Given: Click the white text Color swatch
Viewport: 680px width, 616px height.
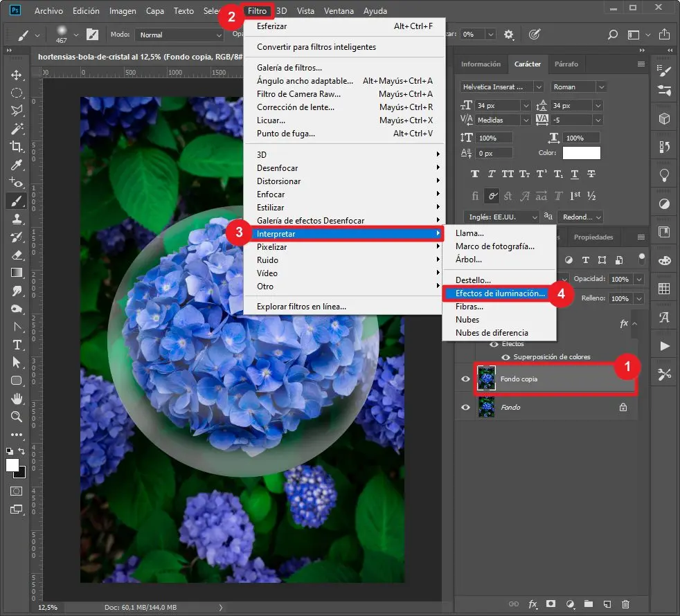Looking at the screenshot, I should (x=581, y=153).
